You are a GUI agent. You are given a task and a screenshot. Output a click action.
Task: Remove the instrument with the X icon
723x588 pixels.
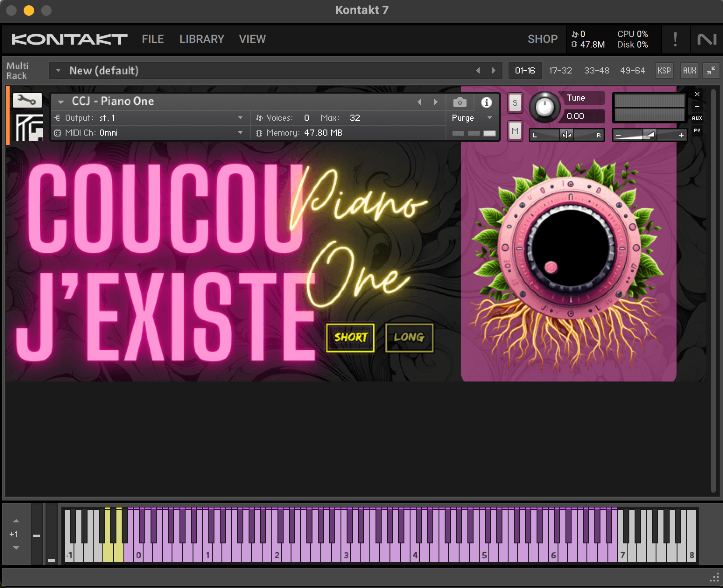[x=697, y=94]
